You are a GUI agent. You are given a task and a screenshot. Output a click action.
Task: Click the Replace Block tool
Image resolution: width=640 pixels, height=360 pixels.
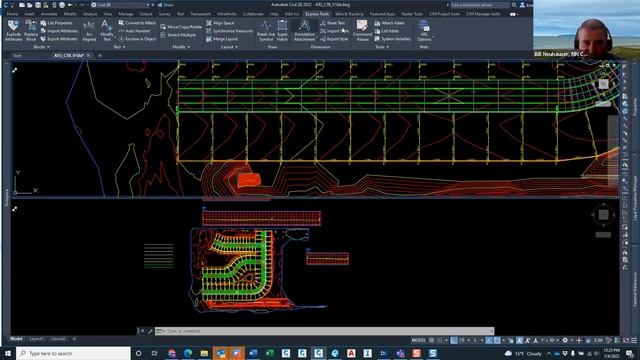coord(31,31)
